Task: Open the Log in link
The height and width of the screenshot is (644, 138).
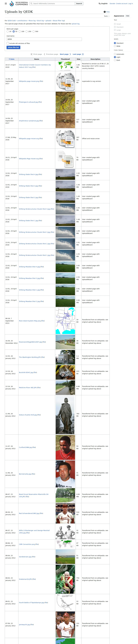Action: tap(130, 4)
